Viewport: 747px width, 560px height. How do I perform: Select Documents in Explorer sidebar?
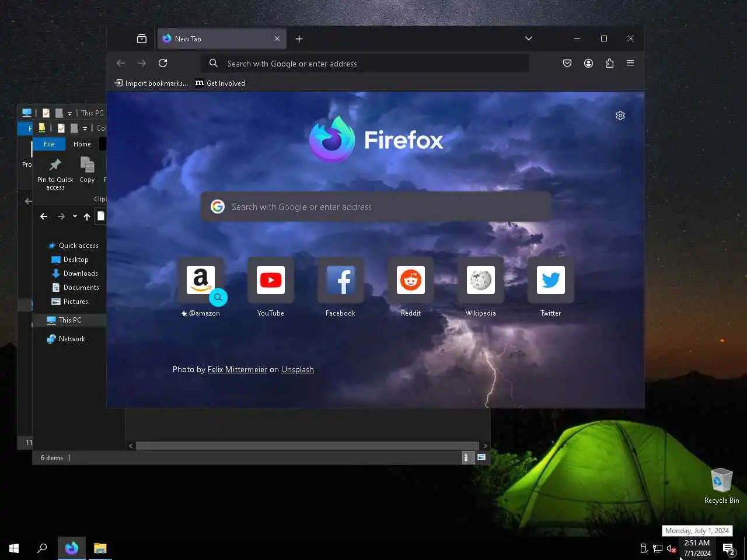(x=75, y=288)
